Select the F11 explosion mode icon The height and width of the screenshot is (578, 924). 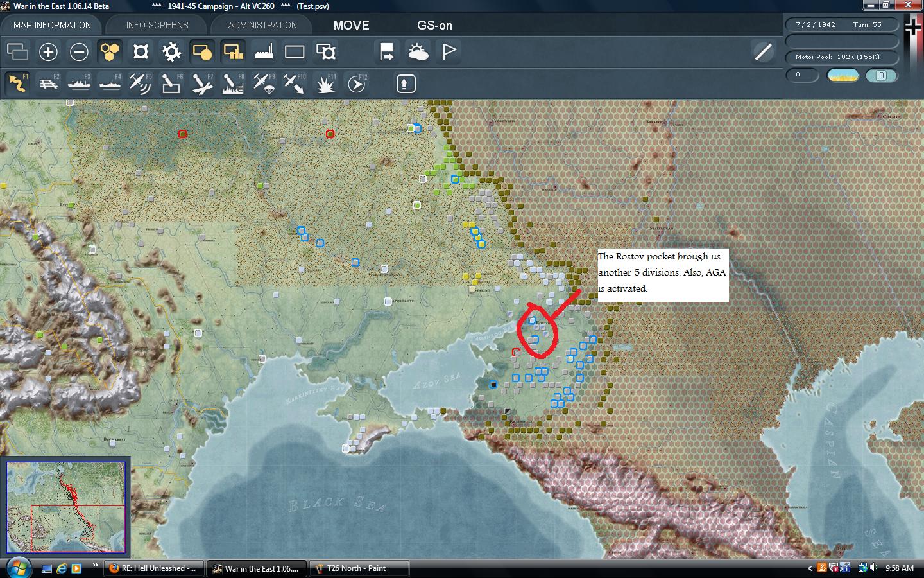(327, 83)
